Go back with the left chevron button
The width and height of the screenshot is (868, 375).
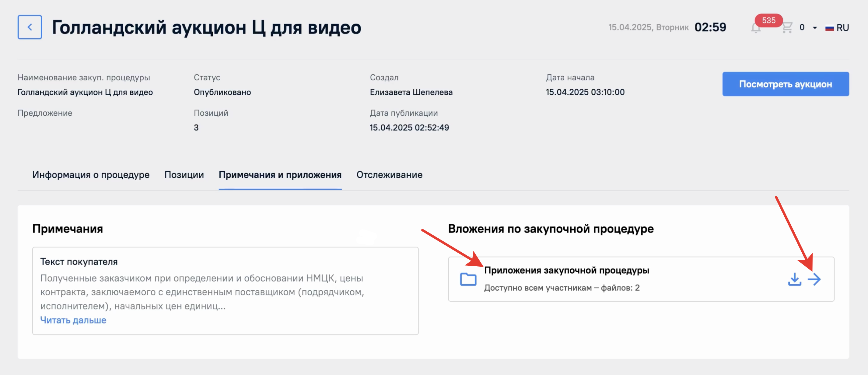click(30, 27)
